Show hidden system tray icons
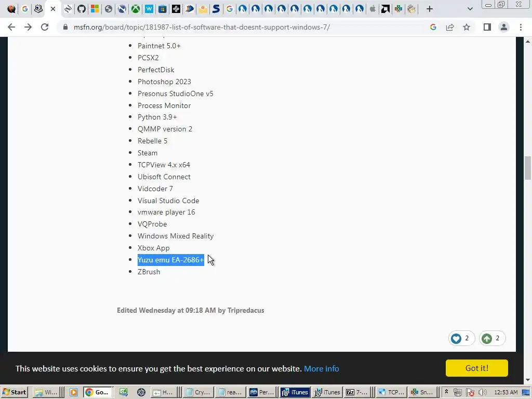Image resolution: width=532 pixels, height=399 pixels. click(446, 392)
